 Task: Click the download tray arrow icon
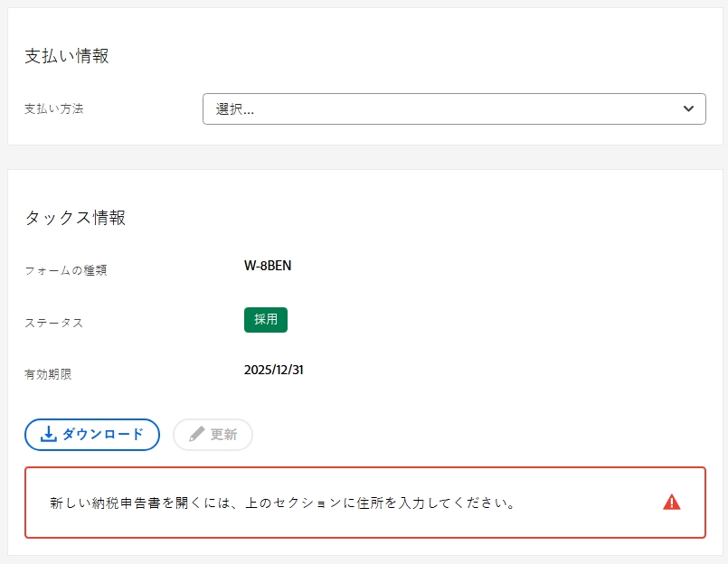pos(48,435)
